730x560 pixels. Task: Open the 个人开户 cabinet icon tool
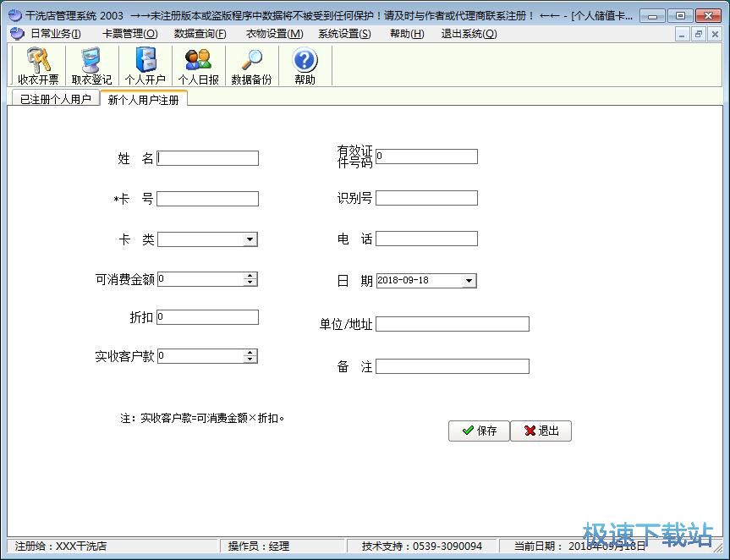coord(145,66)
